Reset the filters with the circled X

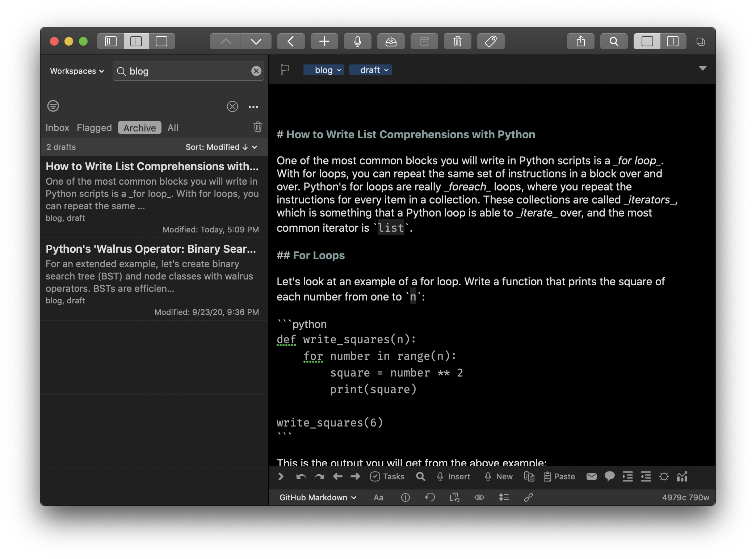pyautogui.click(x=232, y=106)
